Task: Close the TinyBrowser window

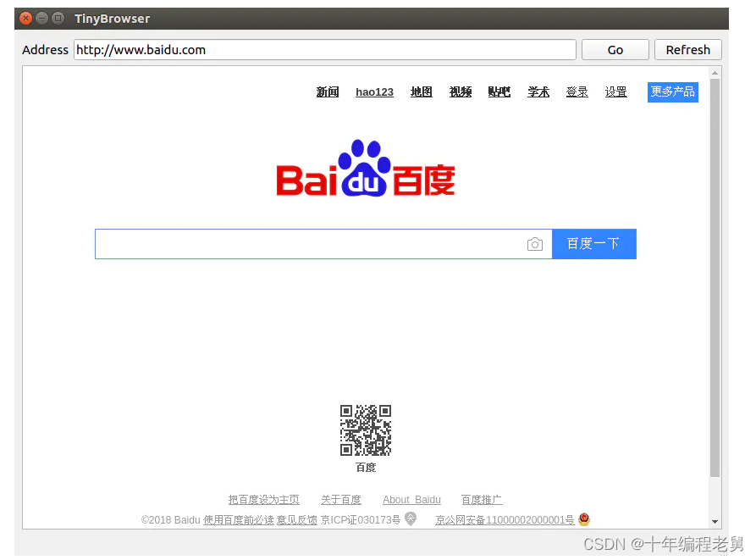Action: [x=26, y=19]
